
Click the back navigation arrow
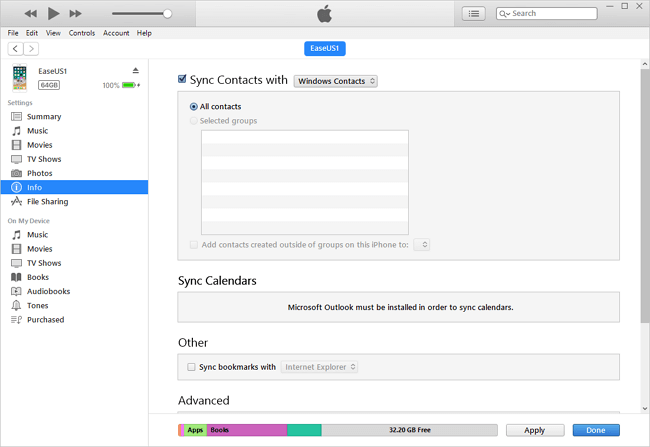[16, 48]
